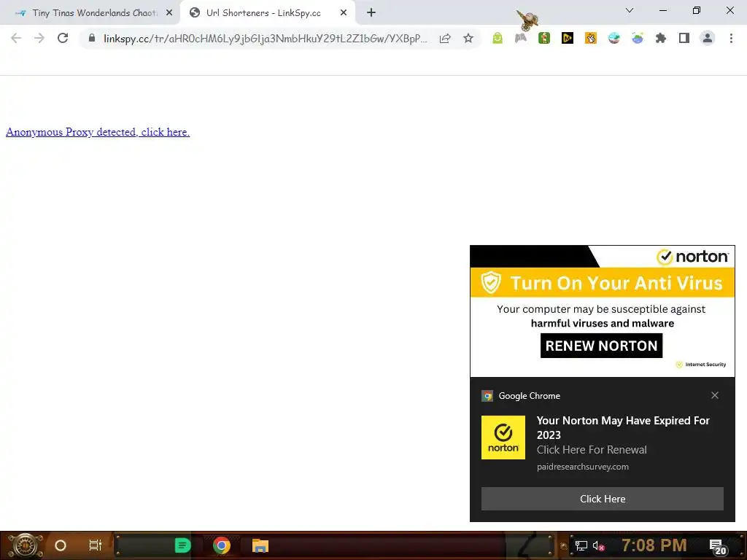Toggle the browser side panel
This screenshot has width=747, height=560.
(x=684, y=38)
